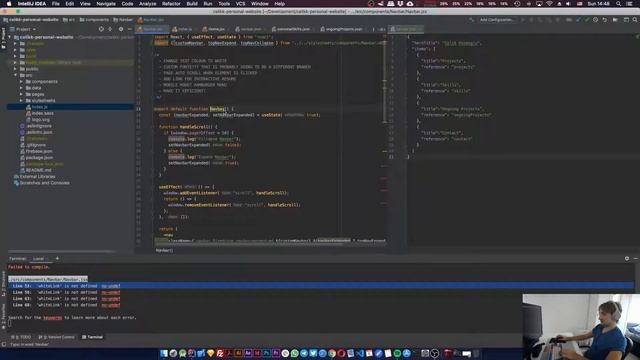640x360 pixels.
Task: Toggle tool windows square icon at bottom-left
Action: 4,344
